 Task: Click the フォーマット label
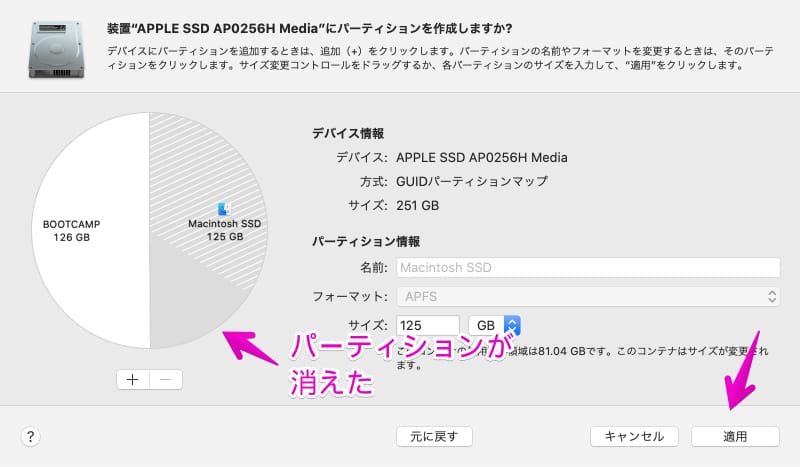click(350, 297)
